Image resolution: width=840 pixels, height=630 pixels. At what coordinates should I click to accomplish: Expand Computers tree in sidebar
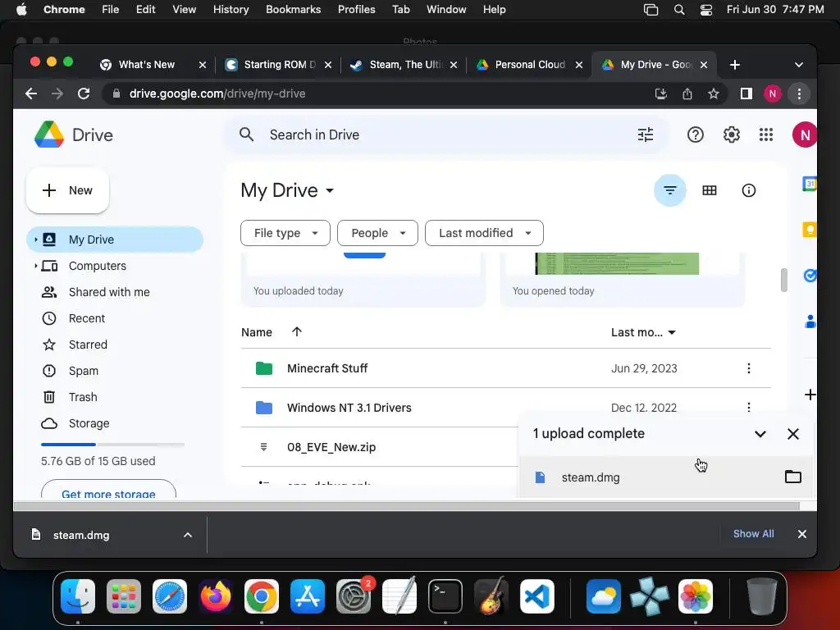[36, 266]
